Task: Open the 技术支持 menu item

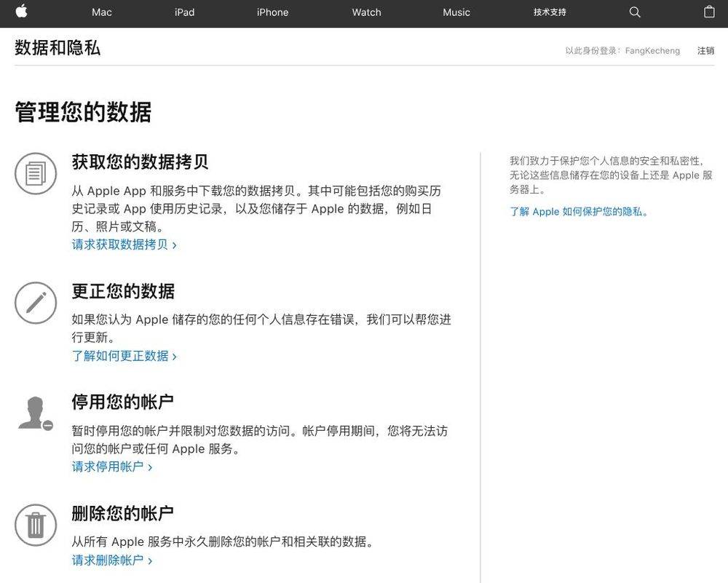Action: point(550,12)
